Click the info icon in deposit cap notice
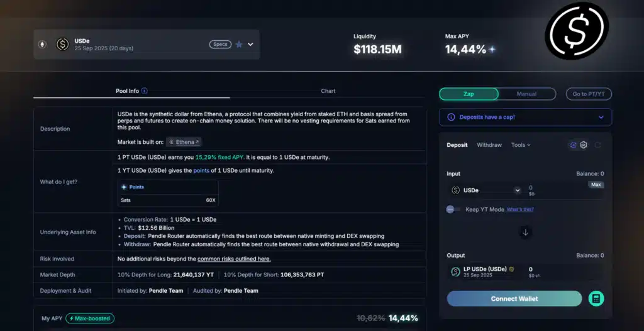Viewport: 644px width, 331px height. [451, 117]
